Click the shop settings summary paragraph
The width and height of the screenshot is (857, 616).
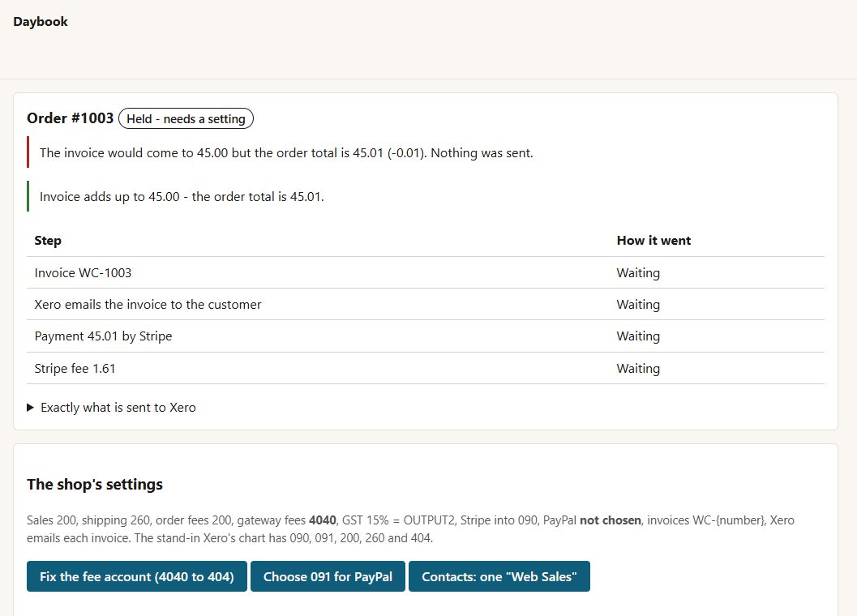click(x=410, y=529)
